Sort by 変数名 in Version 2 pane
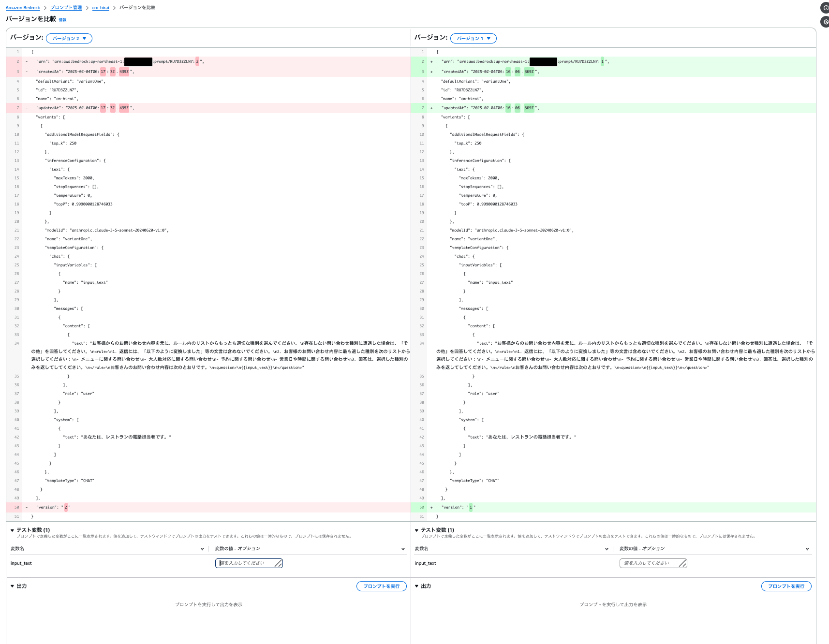Viewport: 829px width, 644px height. (x=202, y=549)
